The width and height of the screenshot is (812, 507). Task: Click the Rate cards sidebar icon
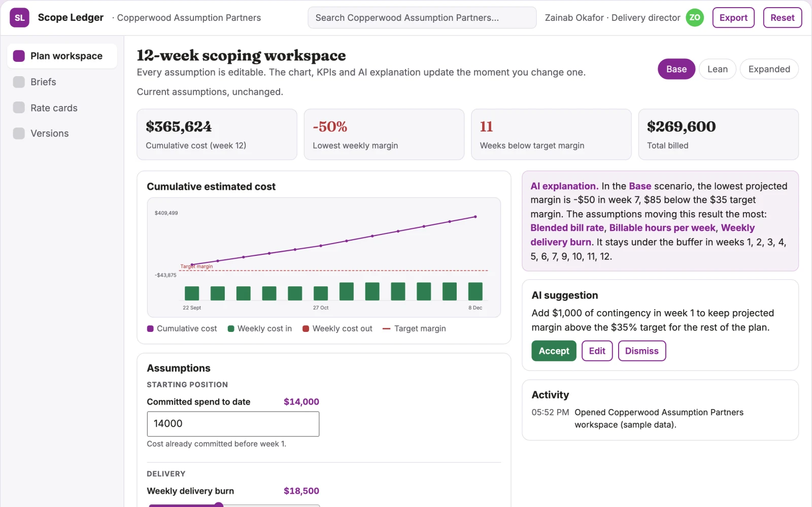coord(19,108)
